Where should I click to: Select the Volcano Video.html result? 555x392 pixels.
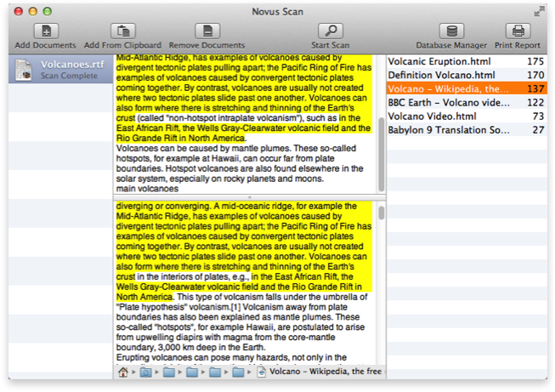(467, 116)
